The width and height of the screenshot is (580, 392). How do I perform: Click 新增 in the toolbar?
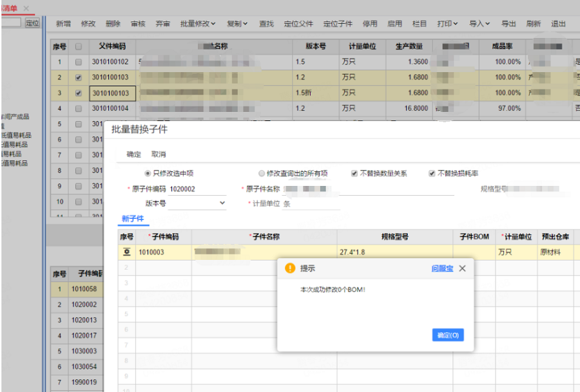click(x=63, y=24)
